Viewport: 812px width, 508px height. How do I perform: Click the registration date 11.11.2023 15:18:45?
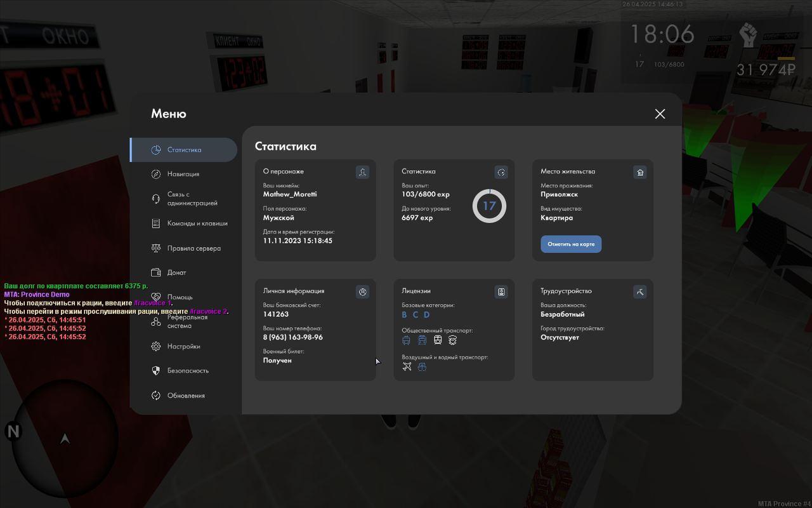298,241
